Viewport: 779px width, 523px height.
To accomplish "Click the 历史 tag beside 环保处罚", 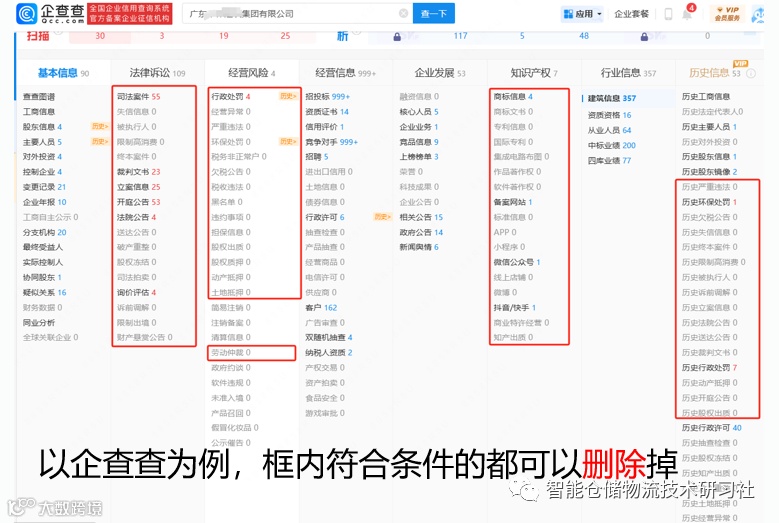I will 288,142.
